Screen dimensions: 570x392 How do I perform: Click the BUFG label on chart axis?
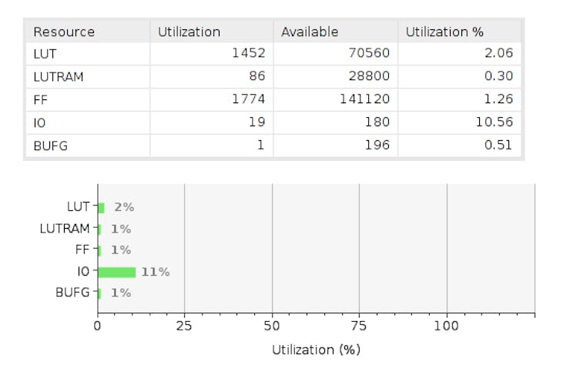pyautogui.click(x=72, y=293)
